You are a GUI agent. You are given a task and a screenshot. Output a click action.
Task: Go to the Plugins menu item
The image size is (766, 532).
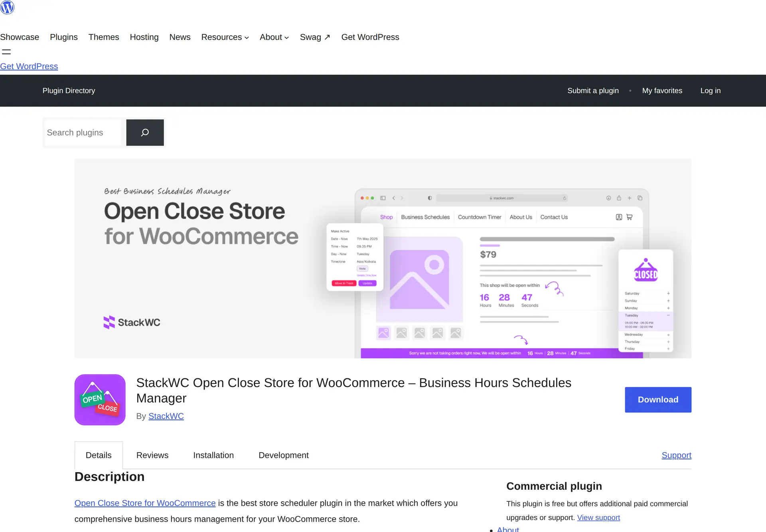64,37
